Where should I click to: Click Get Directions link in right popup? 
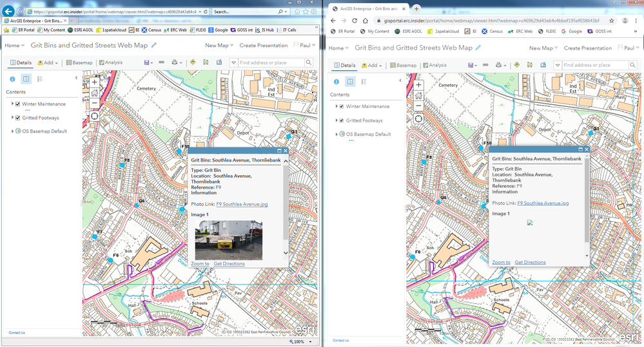[530, 263]
